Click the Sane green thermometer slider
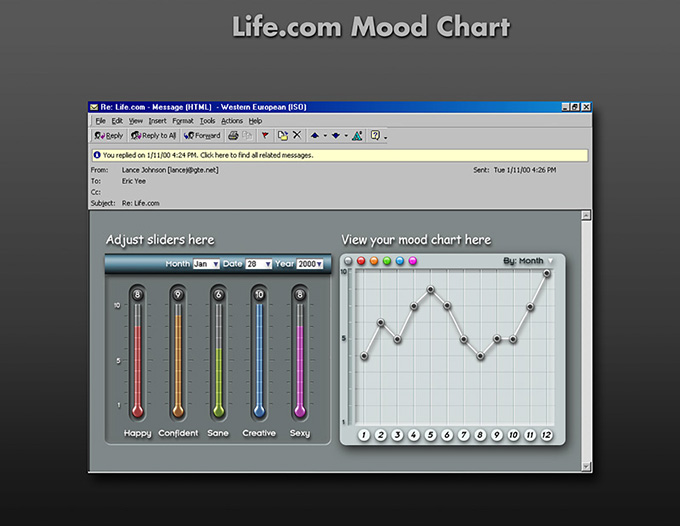680x526 pixels. pos(219,360)
